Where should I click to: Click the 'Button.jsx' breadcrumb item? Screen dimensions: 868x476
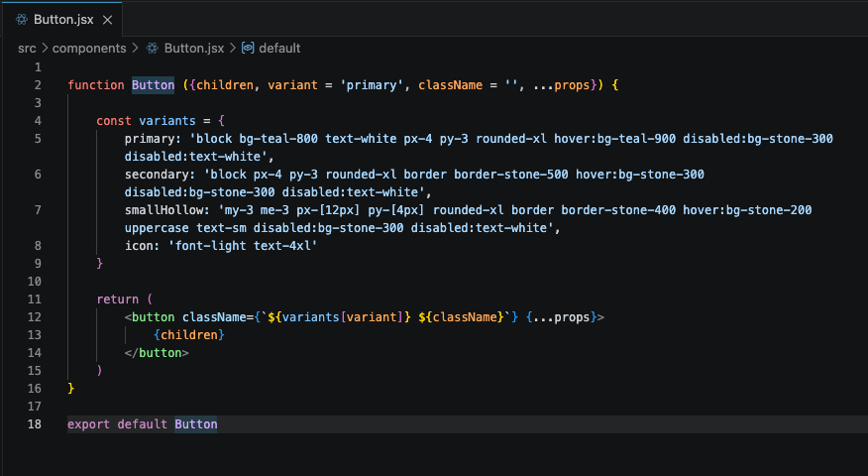(x=194, y=49)
